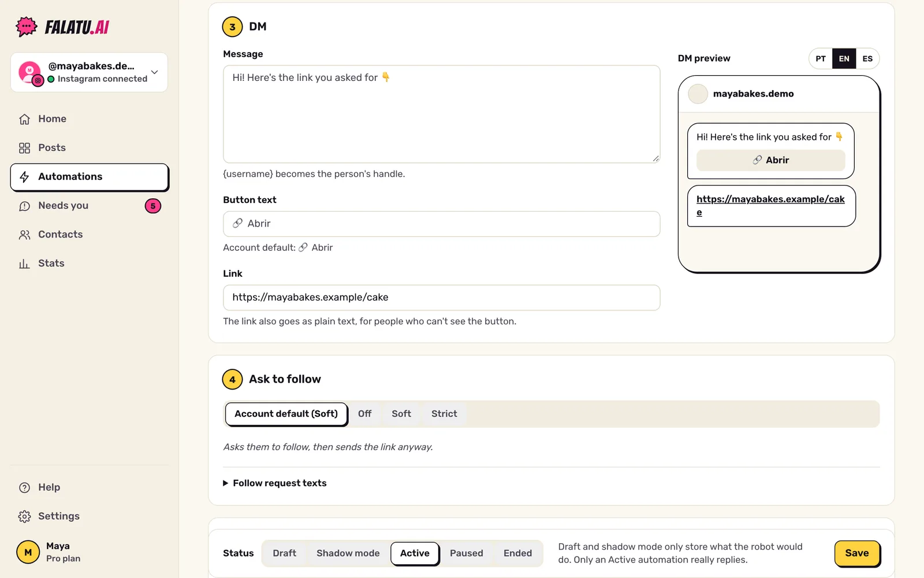Screen dimensions: 924x578
Task: Open the account switcher dropdown chevron
Action: (x=154, y=72)
